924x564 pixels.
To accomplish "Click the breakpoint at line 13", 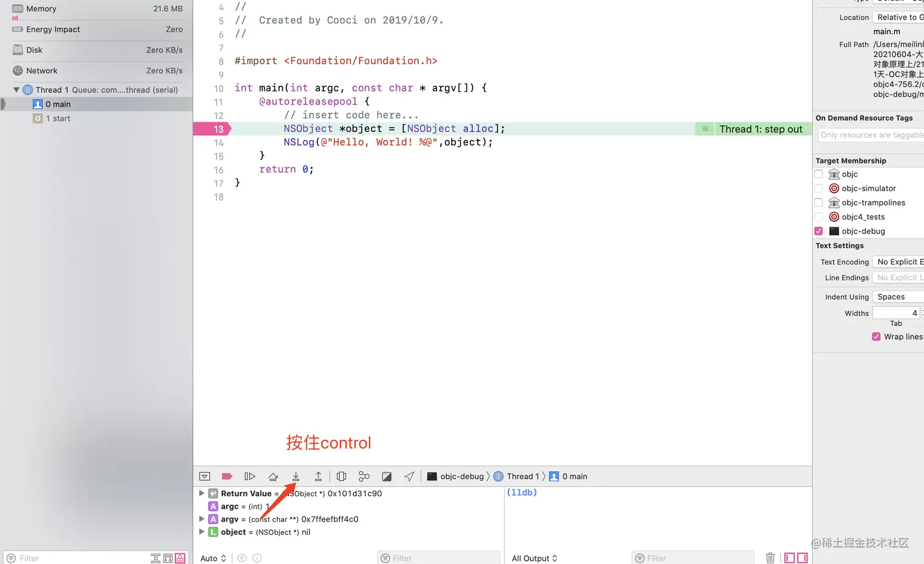I will pyautogui.click(x=212, y=129).
